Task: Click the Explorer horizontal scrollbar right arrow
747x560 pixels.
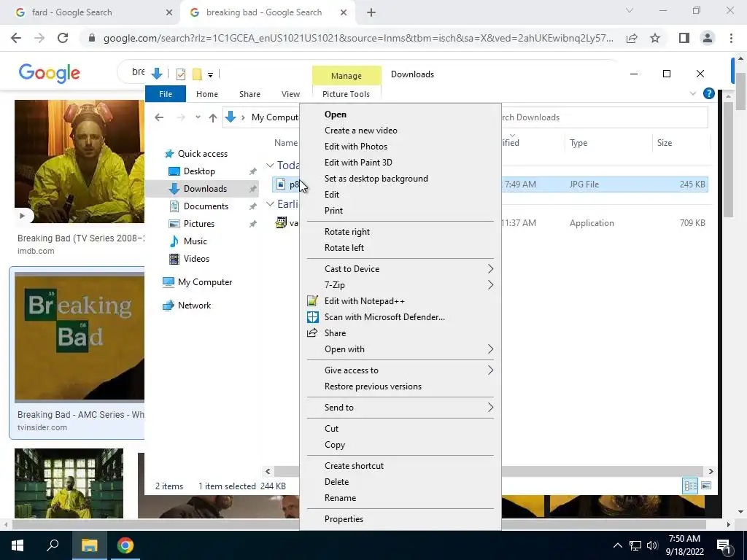Action: [x=711, y=472]
